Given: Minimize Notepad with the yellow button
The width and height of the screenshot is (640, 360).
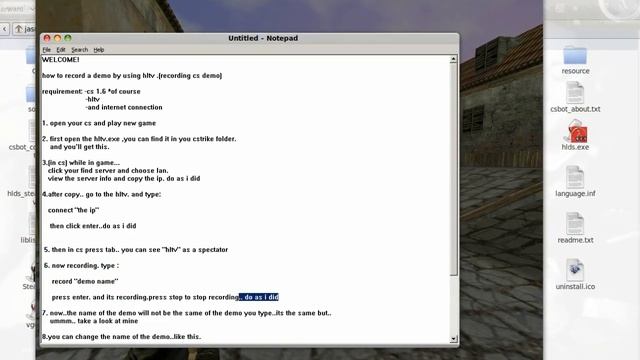Looking at the screenshot, I should point(58,38).
